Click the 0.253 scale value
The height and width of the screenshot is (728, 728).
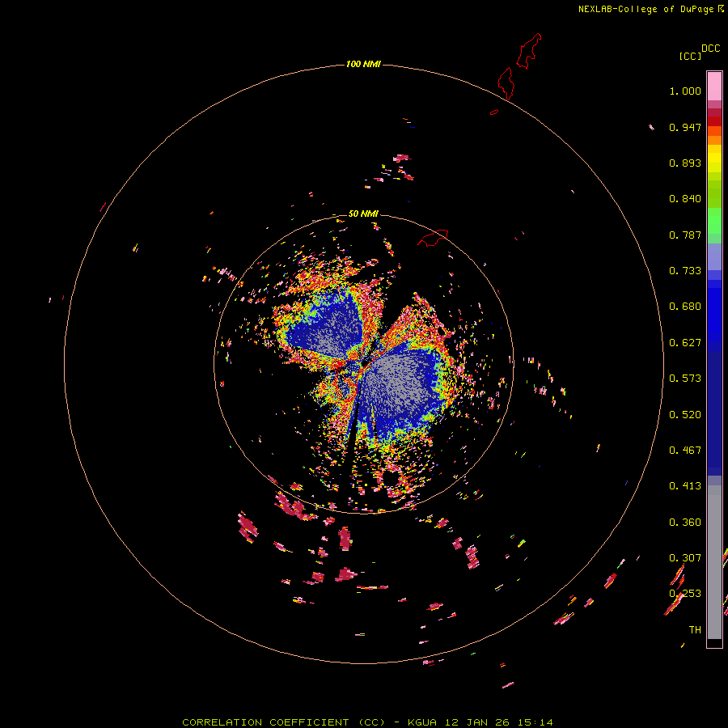[x=685, y=594]
